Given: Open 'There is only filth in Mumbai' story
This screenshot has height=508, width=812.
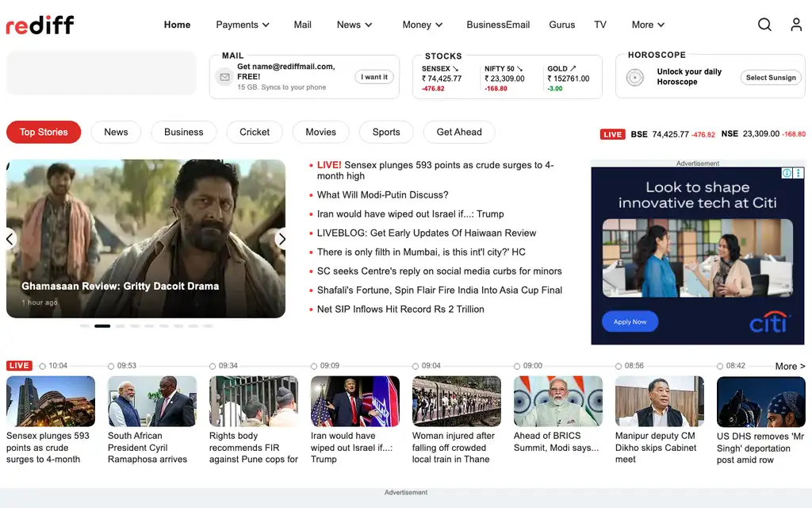Looking at the screenshot, I should point(421,252).
